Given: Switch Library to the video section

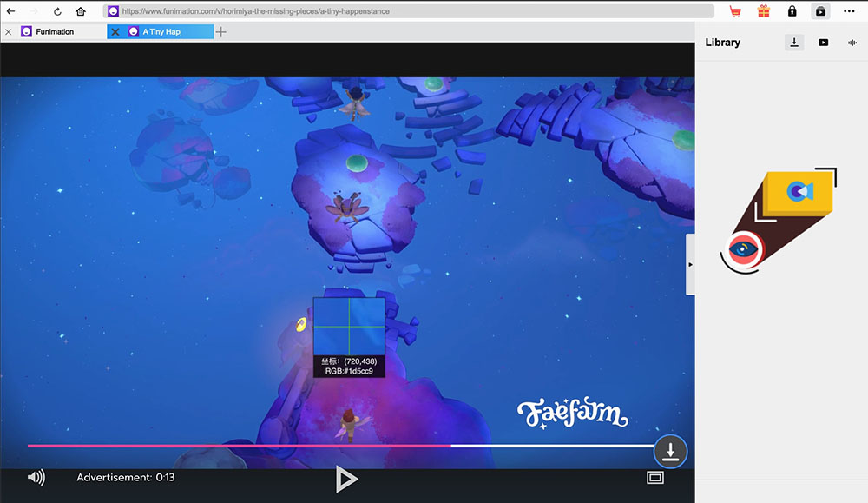Looking at the screenshot, I should click(x=823, y=43).
